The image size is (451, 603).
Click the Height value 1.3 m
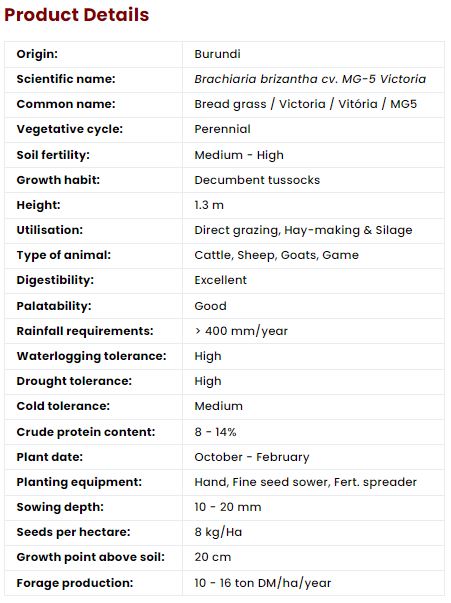(x=209, y=205)
